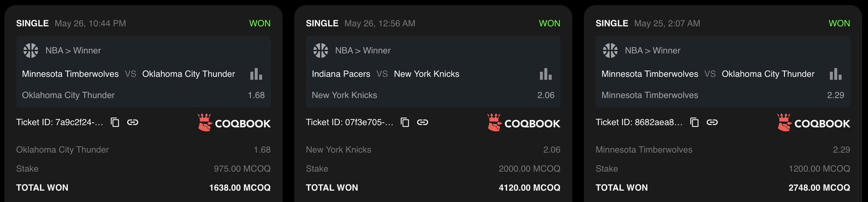The width and height of the screenshot is (868, 202).
Task: Click Coqbook logo on first ticket
Action: [234, 123]
